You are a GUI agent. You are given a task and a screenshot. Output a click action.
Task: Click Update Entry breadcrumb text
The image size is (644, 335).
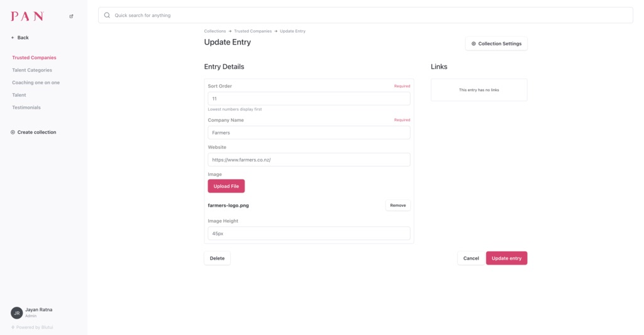coord(292,31)
